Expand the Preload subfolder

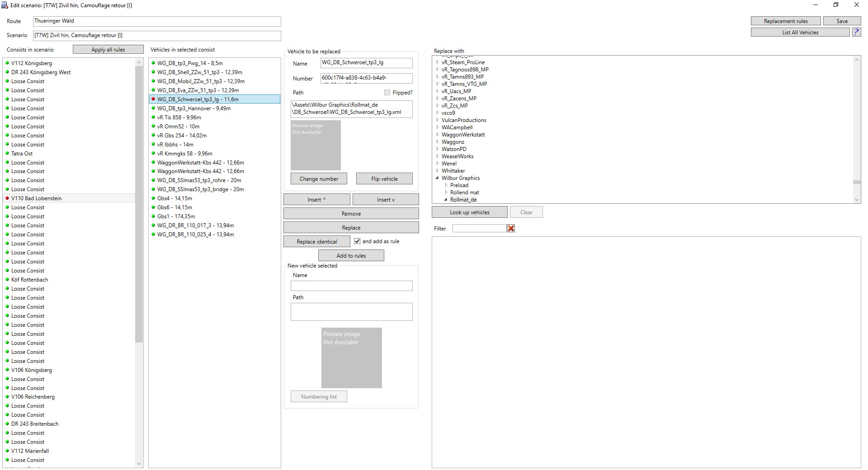[446, 185]
